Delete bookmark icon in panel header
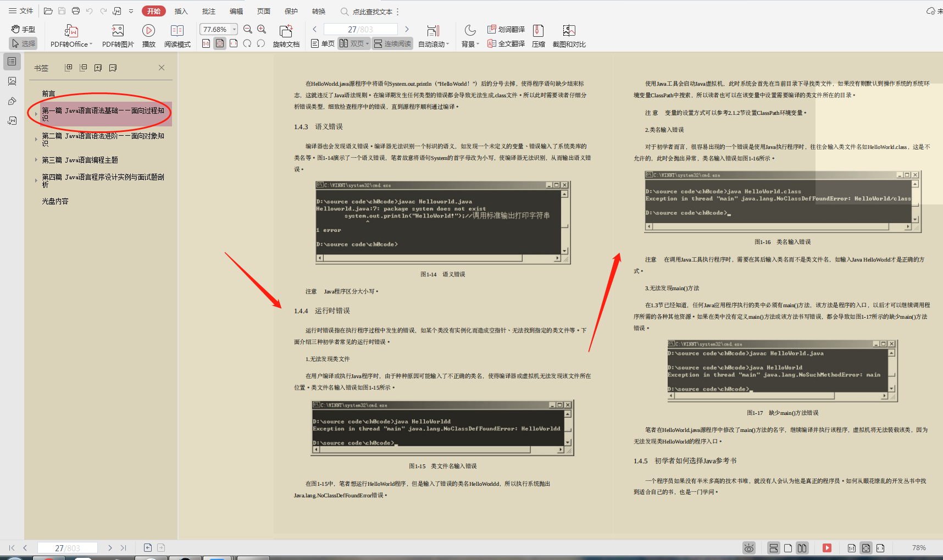 pyautogui.click(x=113, y=68)
